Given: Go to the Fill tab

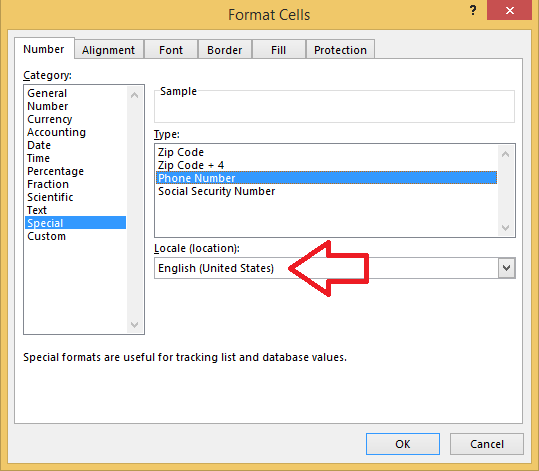Looking at the screenshot, I should click(x=278, y=50).
